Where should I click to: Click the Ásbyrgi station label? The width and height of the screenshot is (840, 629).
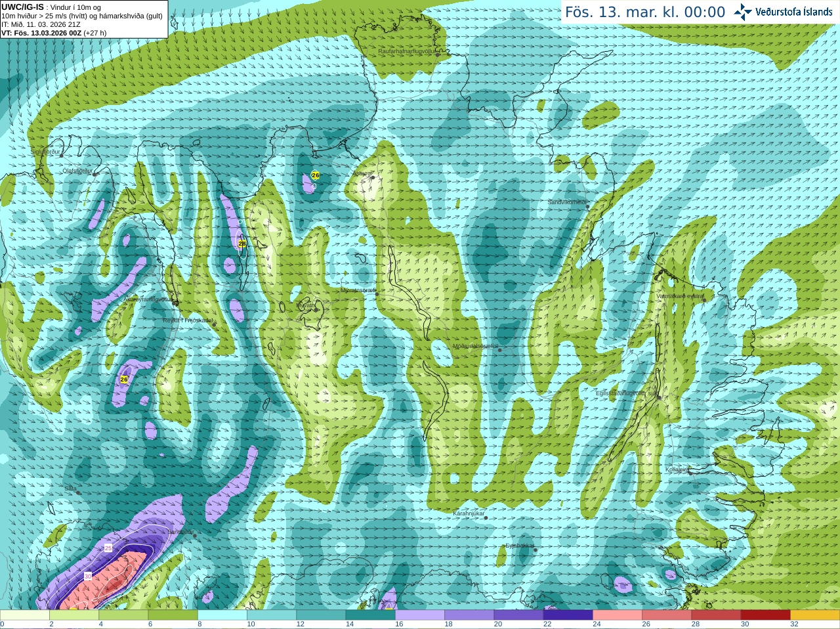362,174
